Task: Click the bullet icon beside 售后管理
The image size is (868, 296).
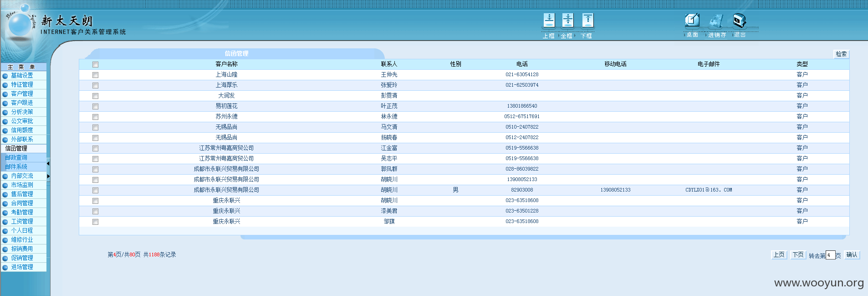Action: coord(5,194)
